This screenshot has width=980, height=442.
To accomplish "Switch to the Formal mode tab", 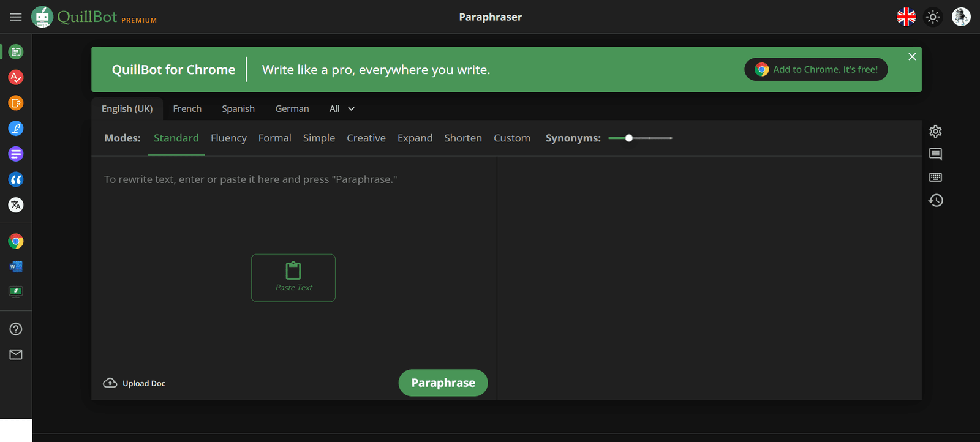I will point(274,138).
